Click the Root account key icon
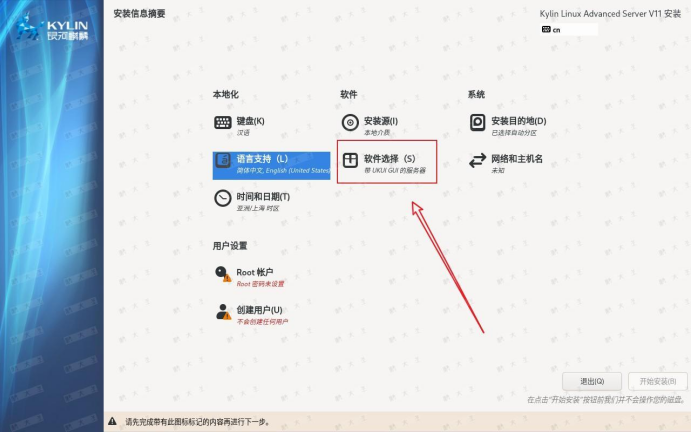Image resolution: width=692 pixels, height=432 pixels. (x=223, y=274)
